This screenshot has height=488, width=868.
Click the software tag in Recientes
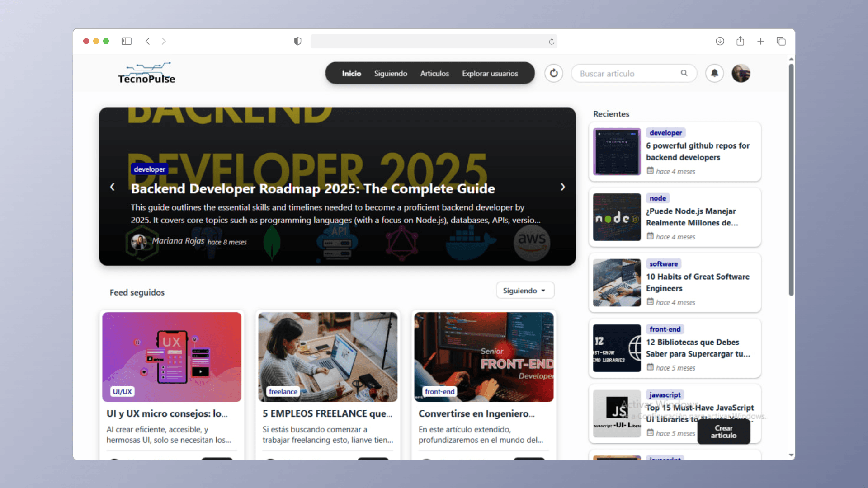(x=664, y=264)
